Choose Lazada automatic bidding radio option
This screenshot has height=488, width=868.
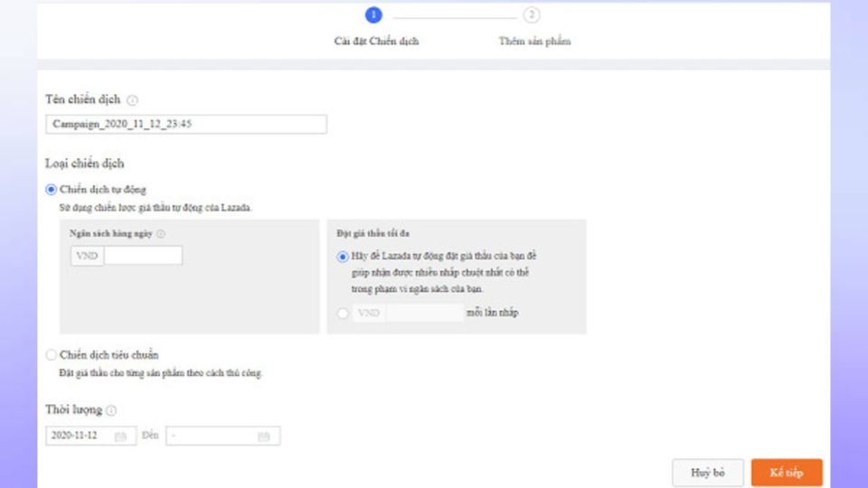coord(343,257)
